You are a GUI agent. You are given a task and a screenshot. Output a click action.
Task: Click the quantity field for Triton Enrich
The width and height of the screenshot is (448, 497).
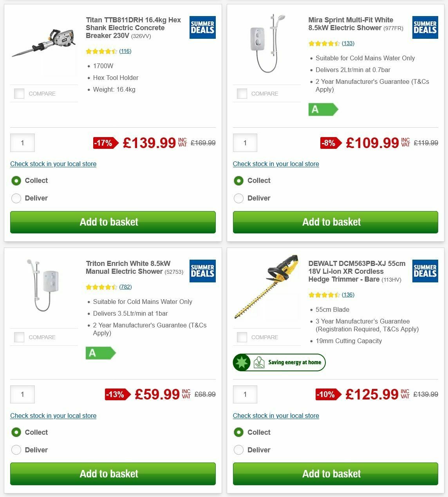[22, 394]
